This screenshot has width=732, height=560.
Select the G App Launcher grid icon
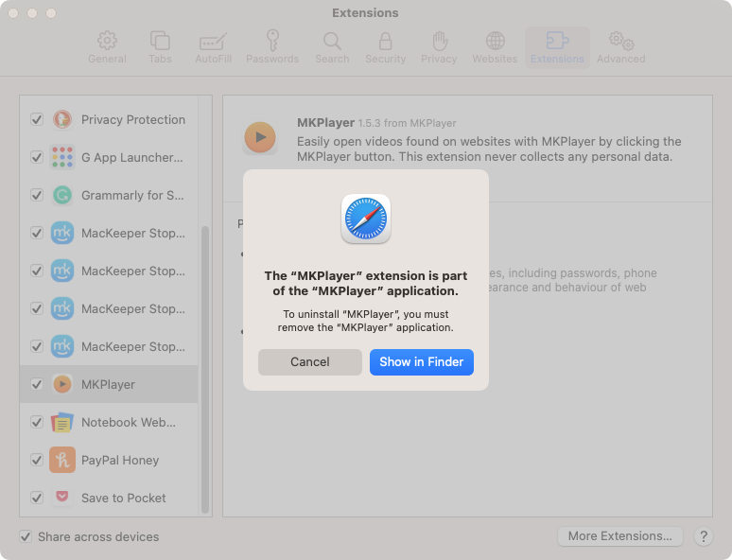(x=62, y=157)
